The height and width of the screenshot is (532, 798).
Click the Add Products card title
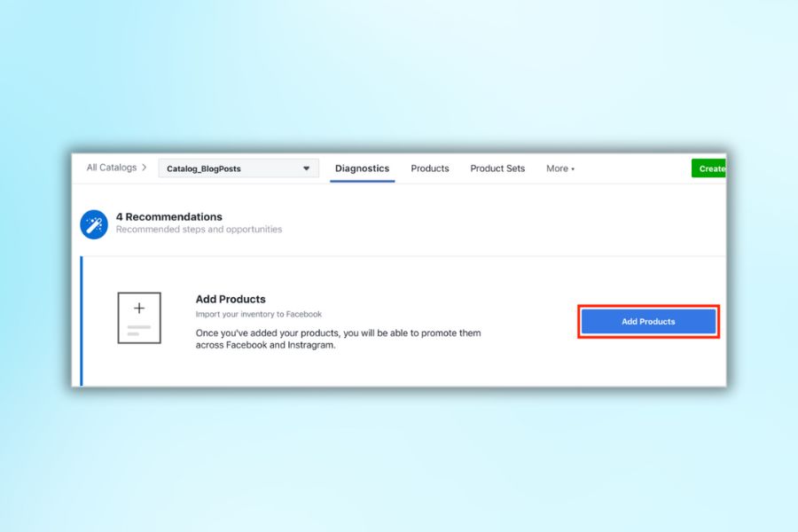[231, 299]
